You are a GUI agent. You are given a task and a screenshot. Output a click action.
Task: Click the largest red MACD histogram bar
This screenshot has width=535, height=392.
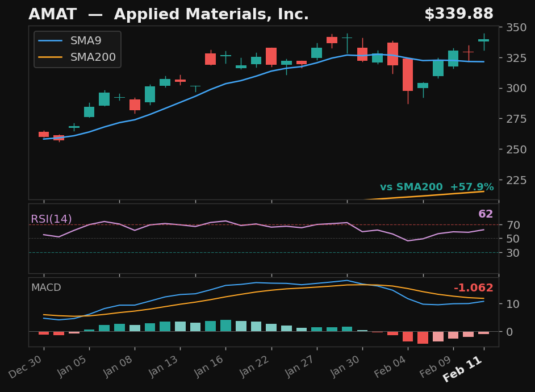[423, 337]
